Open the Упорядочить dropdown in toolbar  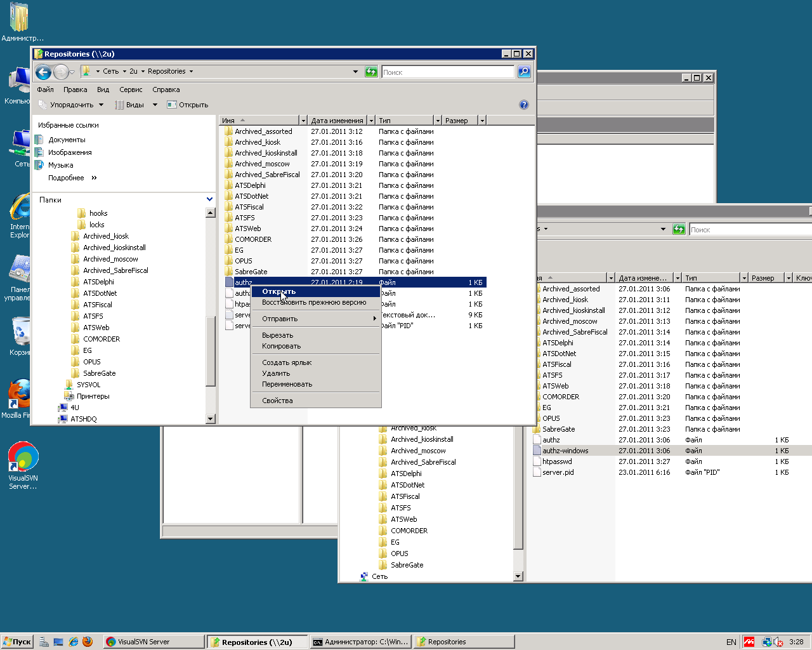coord(70,105)
